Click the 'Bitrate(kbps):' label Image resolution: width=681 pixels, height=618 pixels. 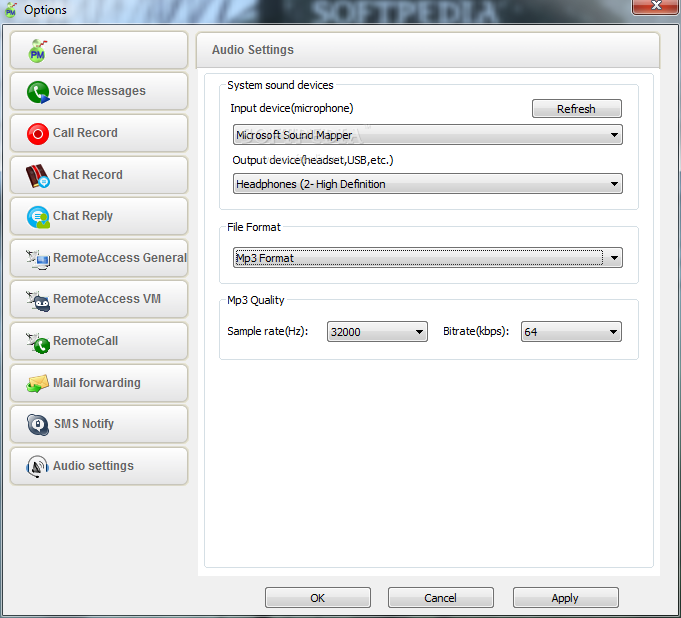[476, 331]
